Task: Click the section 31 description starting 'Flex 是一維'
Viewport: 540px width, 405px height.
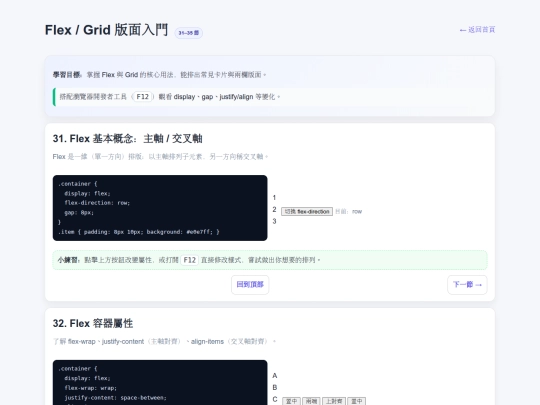Action: click(160, 157)
